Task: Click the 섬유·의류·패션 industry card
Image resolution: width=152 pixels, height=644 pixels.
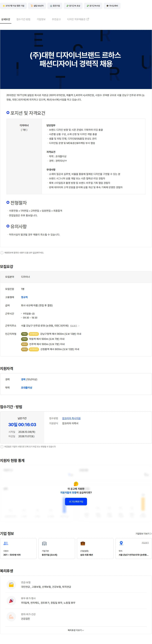Action: pos(95,549)
